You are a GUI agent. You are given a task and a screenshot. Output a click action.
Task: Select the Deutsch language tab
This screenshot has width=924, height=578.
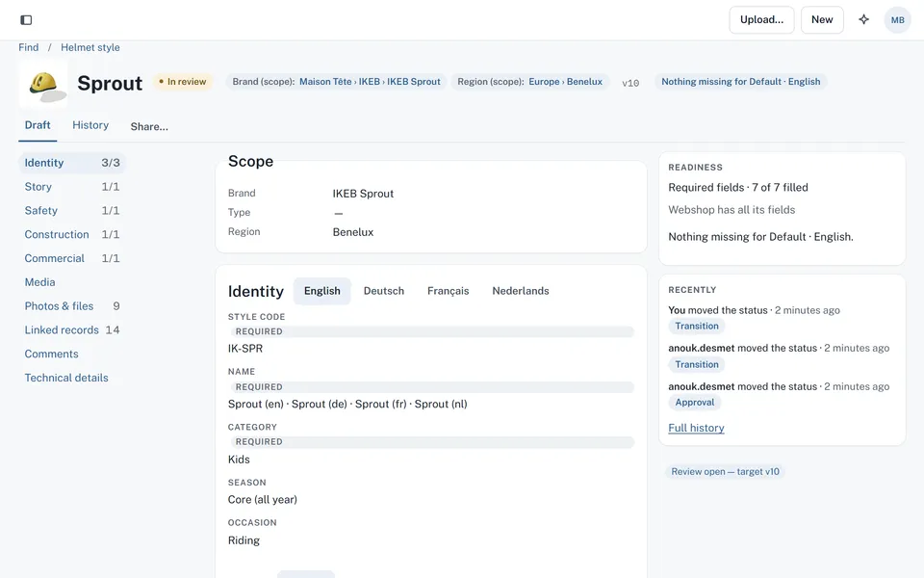point(384,291)
